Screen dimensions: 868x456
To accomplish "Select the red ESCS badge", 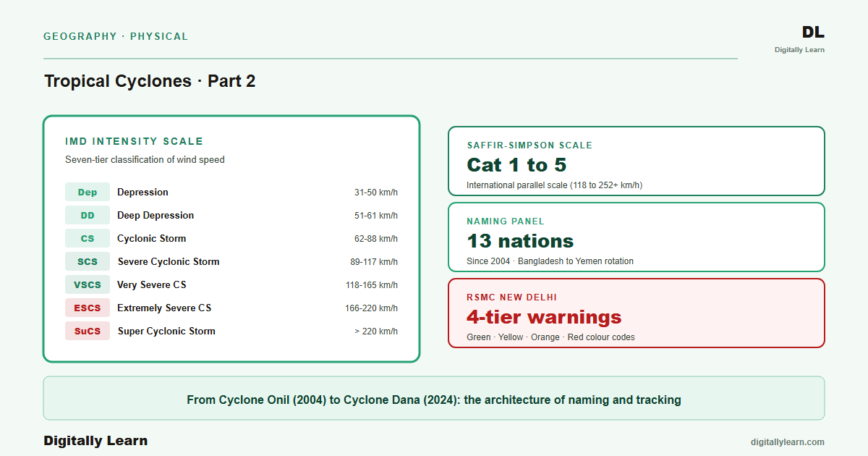I will 88,308.
